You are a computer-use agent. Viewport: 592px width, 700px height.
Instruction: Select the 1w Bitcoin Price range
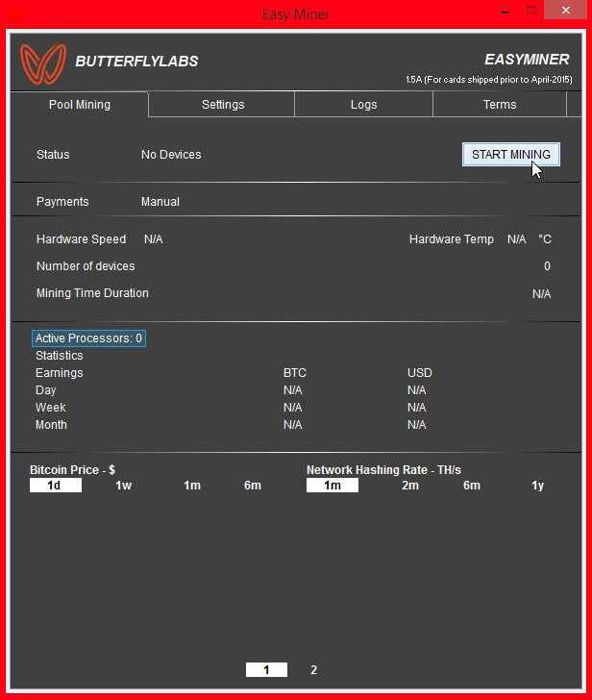point(124,486)
